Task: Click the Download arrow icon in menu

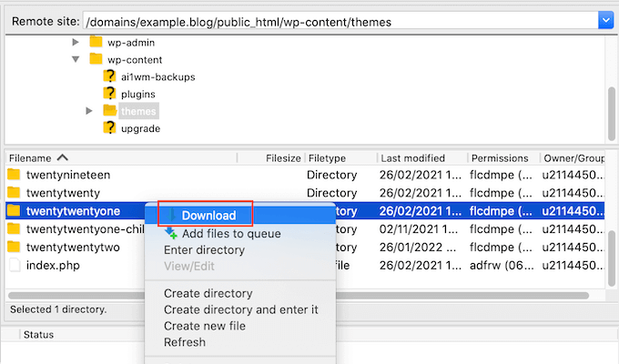Action: pyautogui.click(x=171, y=215)
